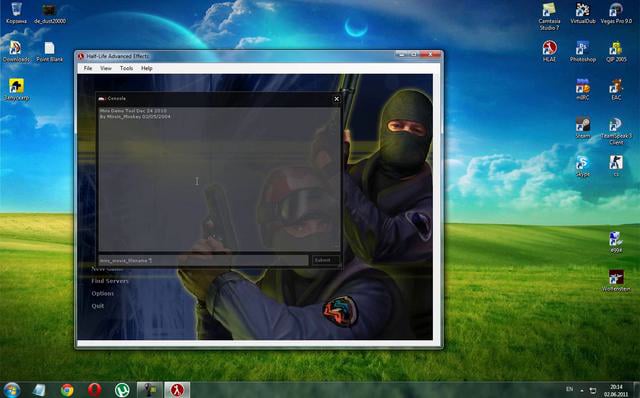Click Quit in the game menu

[x=98, y=306]
